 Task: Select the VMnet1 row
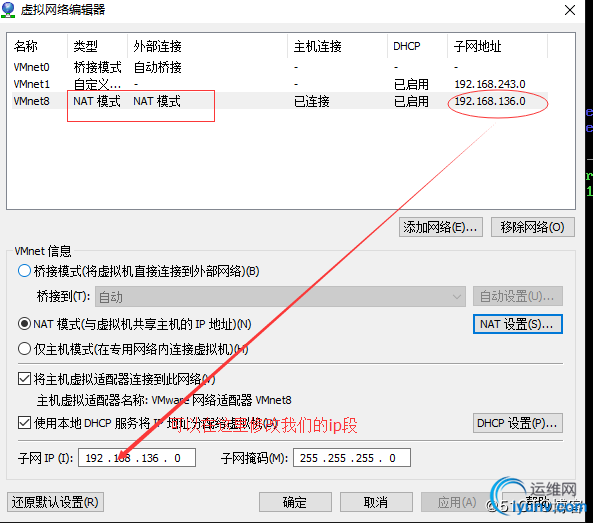280,84
